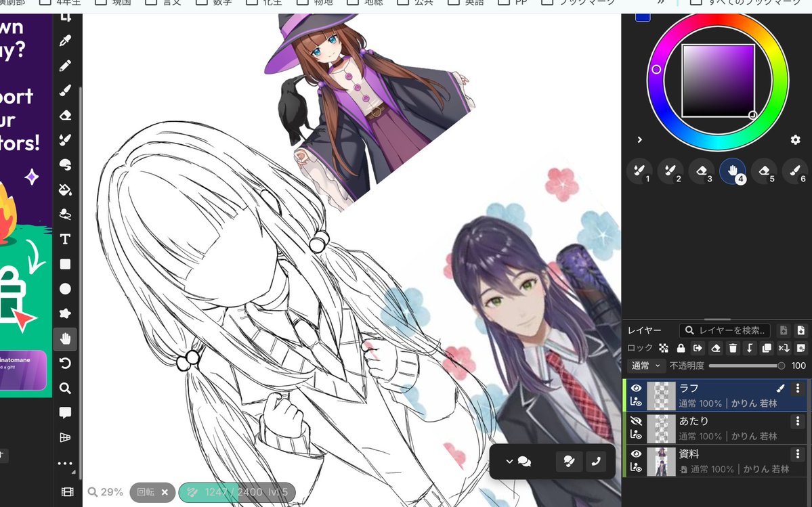Click the export file icon in layers header

point(800,330)
